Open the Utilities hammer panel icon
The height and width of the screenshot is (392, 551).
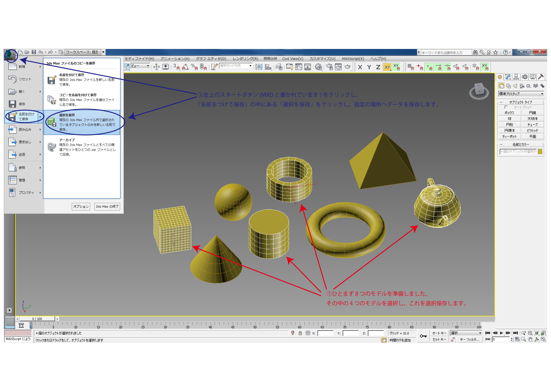point(541,77)
